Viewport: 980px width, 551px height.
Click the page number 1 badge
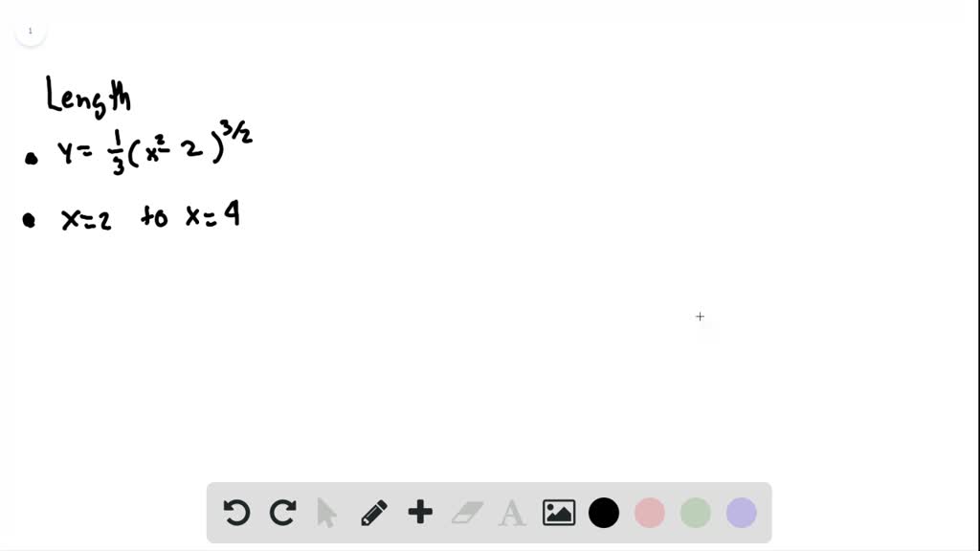30,31
